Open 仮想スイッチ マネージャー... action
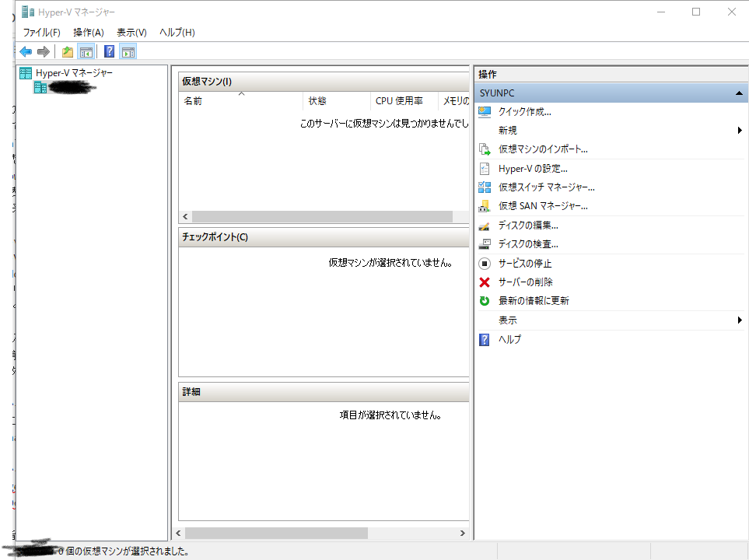This screenshot has width=749, height=560. pos(547,187)
